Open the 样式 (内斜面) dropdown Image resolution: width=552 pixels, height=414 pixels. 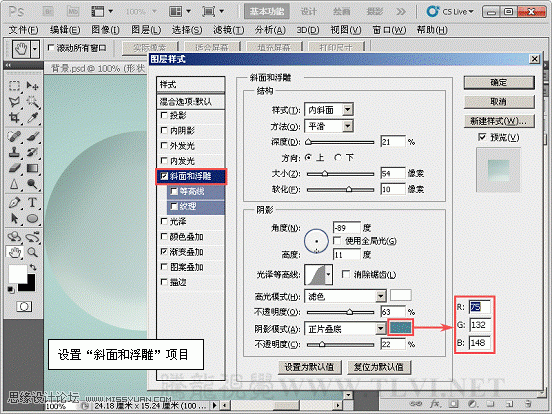pyautogui.click(x=347, y=109)
